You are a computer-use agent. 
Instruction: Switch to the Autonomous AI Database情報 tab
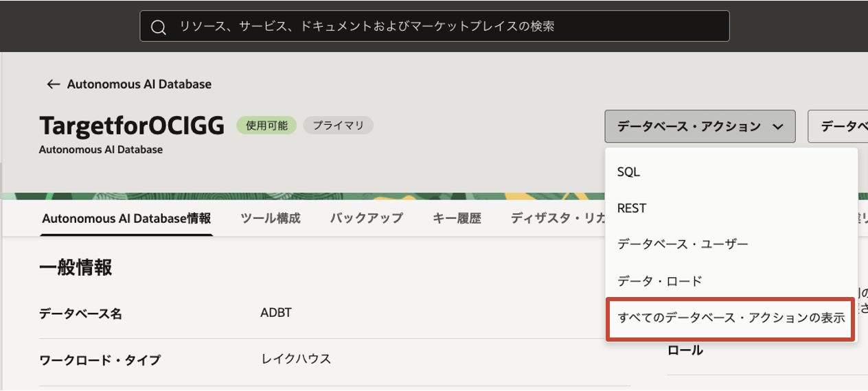pos(126,219)
